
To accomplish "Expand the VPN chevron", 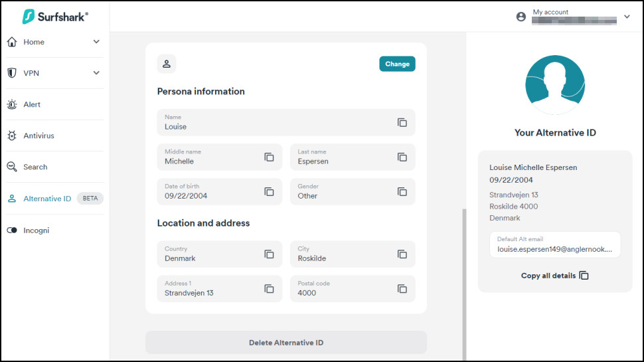I will tap(96, 73).
